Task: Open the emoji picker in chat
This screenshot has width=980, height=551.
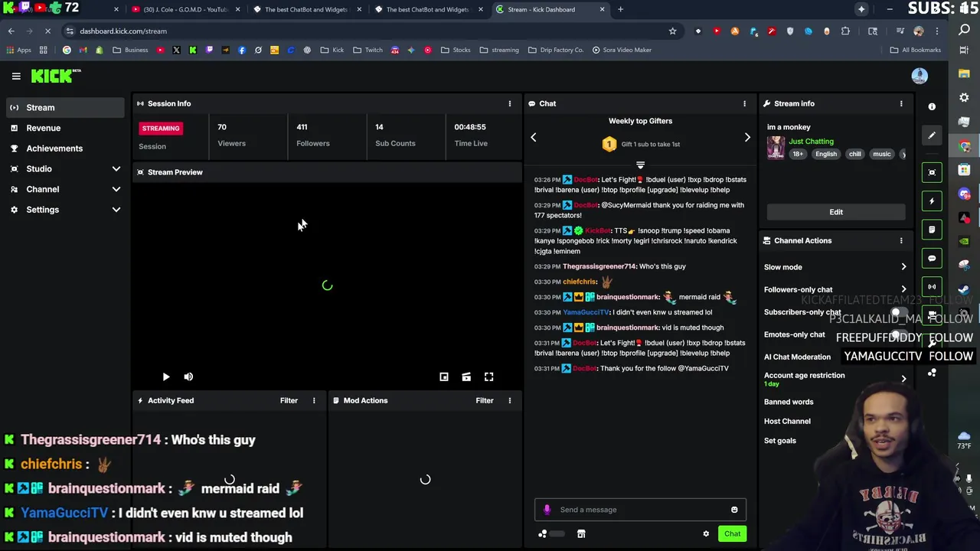Action: 734,510
